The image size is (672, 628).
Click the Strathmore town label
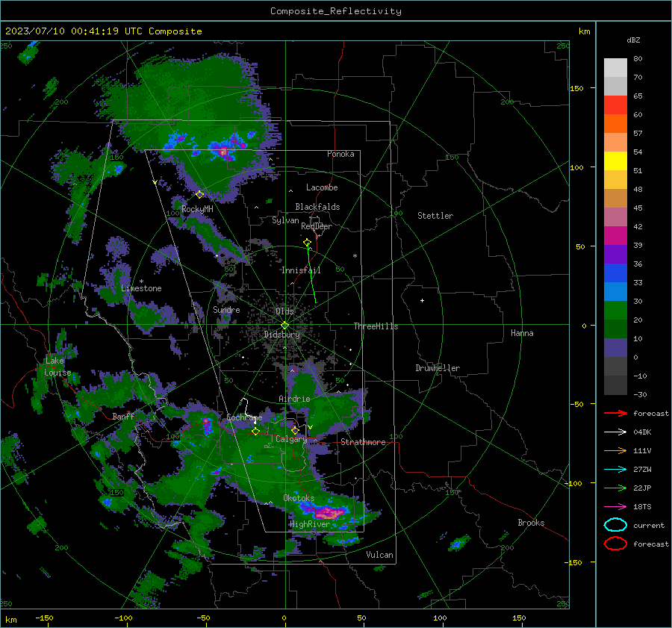[x=363, y=442]
